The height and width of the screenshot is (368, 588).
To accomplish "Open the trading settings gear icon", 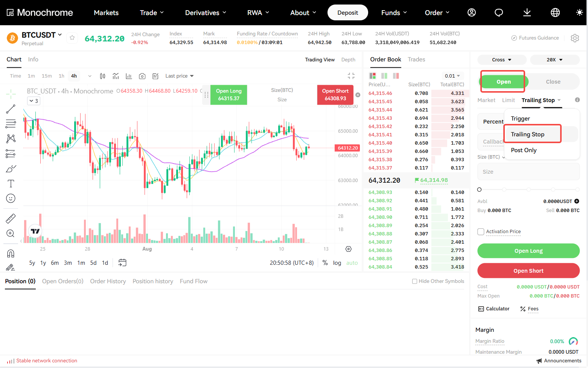I will click(x=575, y=38).
